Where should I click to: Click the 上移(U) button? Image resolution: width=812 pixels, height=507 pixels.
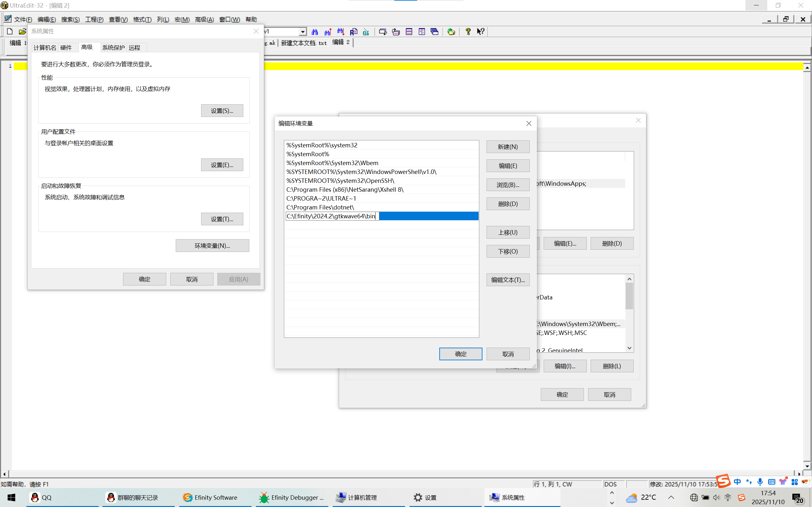(508, 232)
